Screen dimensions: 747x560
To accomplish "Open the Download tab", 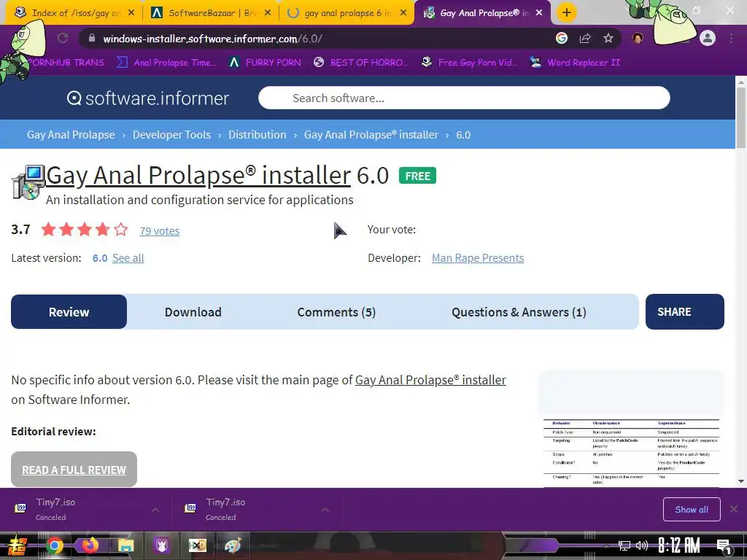I will (193, 312).
